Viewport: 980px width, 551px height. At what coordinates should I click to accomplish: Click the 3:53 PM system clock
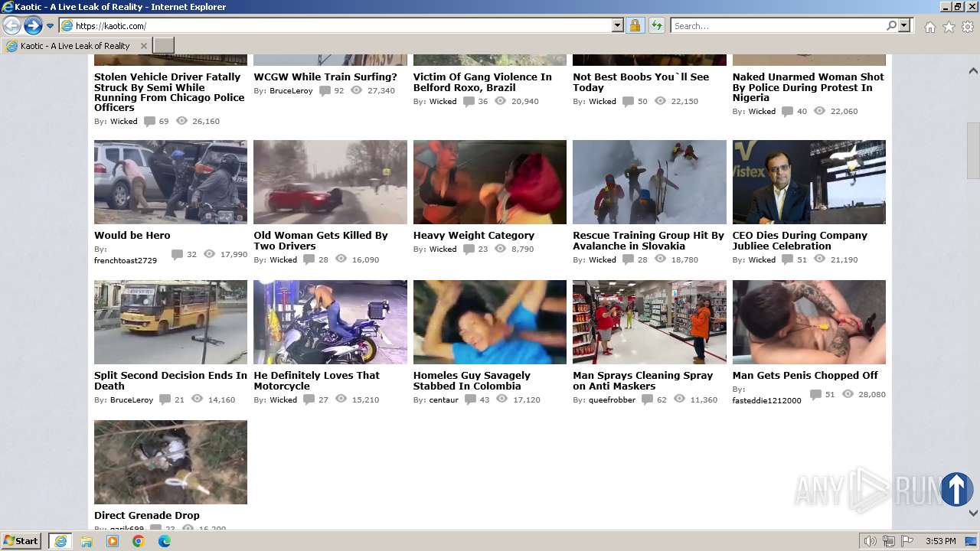940,541
